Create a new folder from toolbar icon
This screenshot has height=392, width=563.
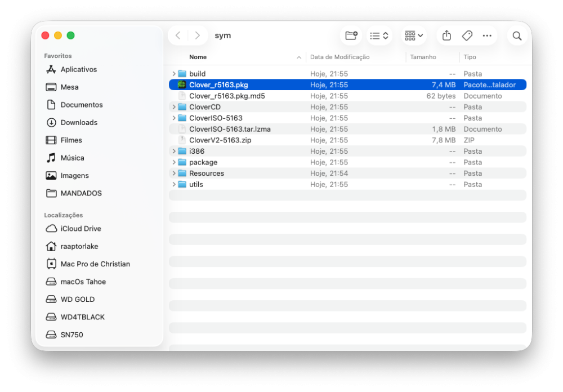351,35
